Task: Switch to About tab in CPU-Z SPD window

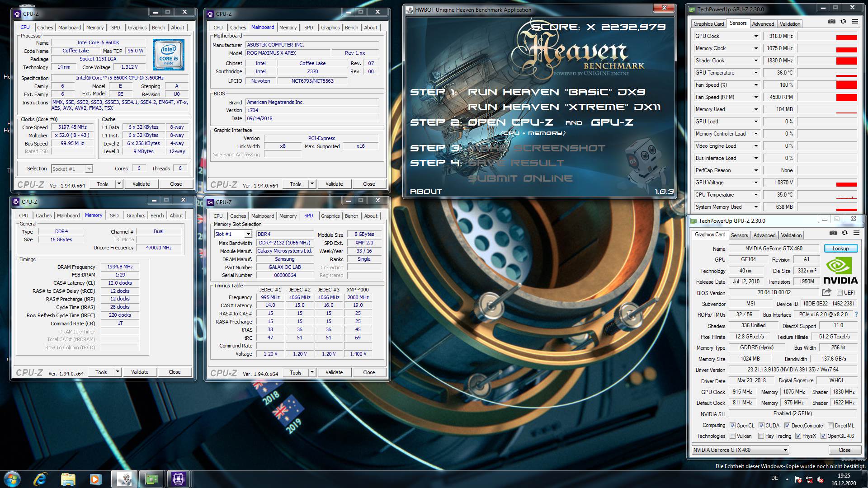Action: point(371,216)
